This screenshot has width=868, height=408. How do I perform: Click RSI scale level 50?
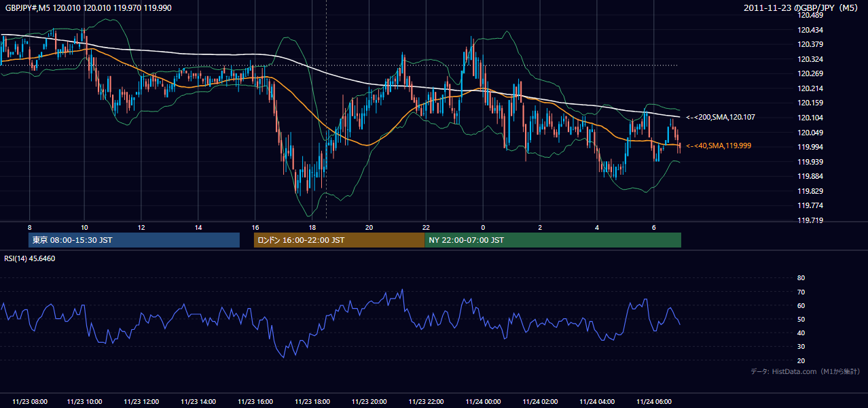click(801, 319)
